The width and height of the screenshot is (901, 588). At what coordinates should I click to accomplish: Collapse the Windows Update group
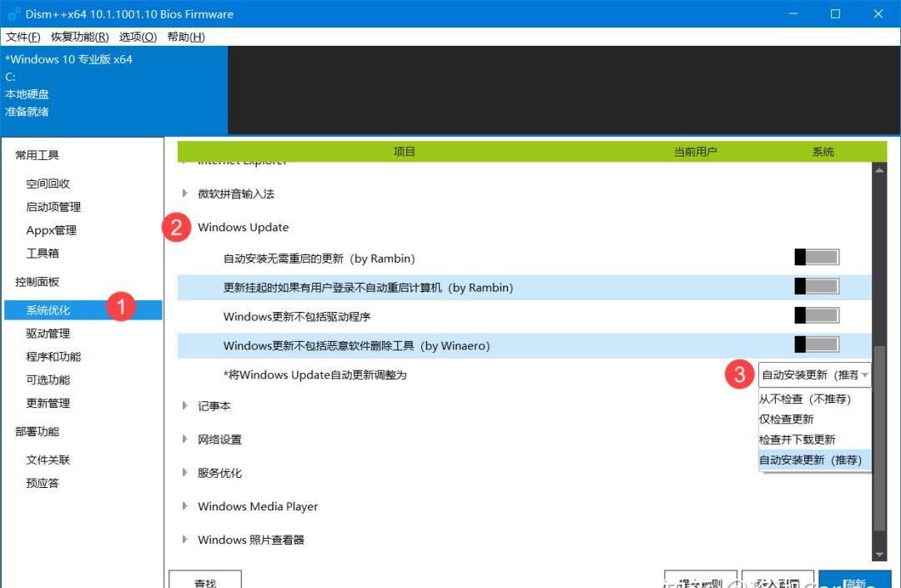pos(243,228)
